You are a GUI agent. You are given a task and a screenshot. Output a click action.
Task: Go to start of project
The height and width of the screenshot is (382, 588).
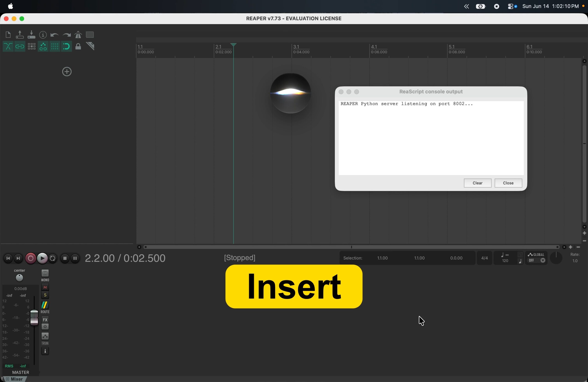click(8, 259)
